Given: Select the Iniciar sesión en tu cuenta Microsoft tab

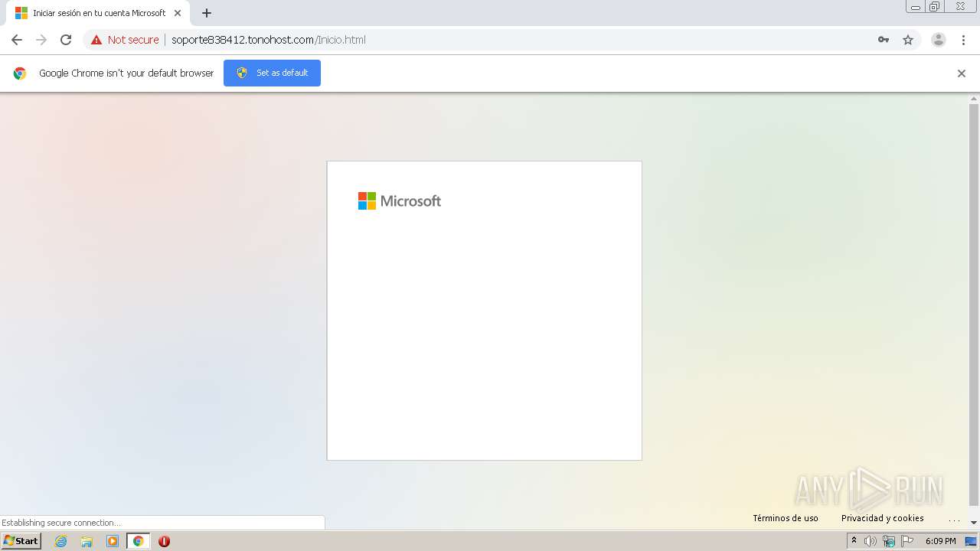Looking at the screenshot, I should (x=98, y=13).
